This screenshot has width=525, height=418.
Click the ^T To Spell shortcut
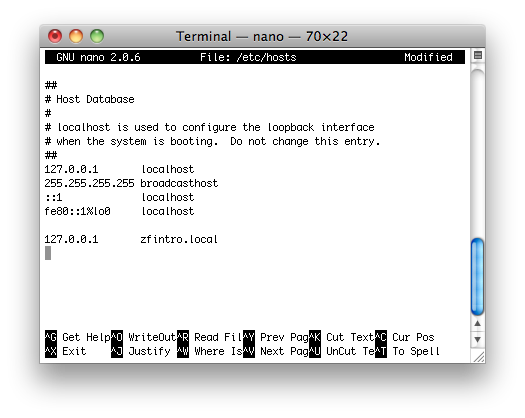pos(407,351)
